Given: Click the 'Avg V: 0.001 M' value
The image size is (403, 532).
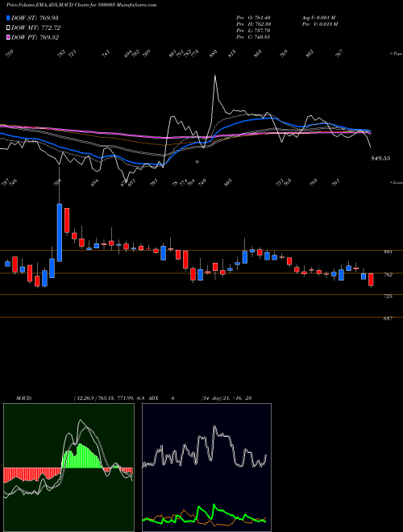Looking at the screenshot, I should tap(318, 18).
